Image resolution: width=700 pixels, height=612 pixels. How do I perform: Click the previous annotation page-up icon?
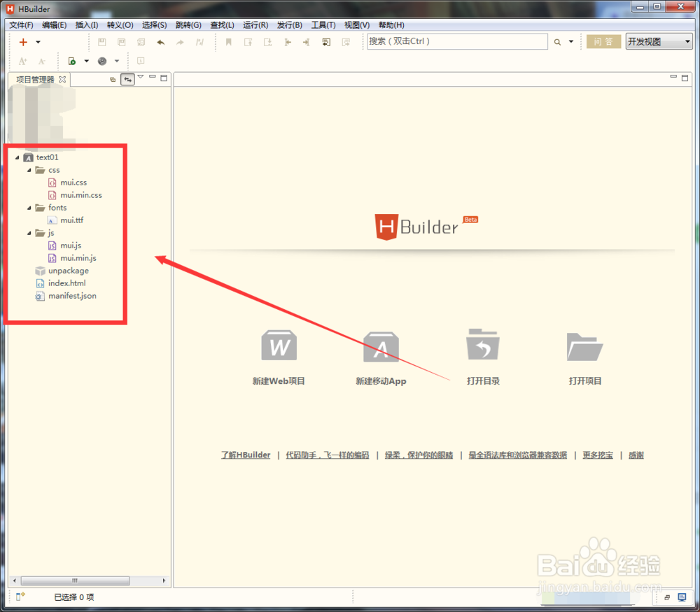pyautogui.click(x=248, y=42)
